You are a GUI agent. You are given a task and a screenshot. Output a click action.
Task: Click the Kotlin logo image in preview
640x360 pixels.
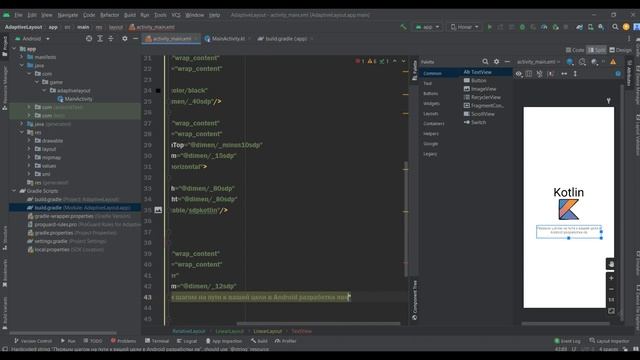click(x=569, y=209)
